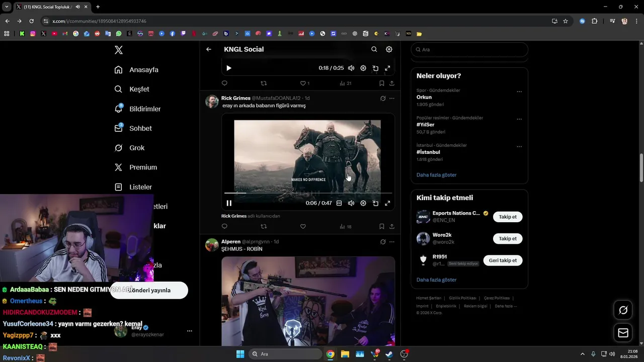Show more trends under Neler oluyor
The image size is (644, 362).
(436, 175)
